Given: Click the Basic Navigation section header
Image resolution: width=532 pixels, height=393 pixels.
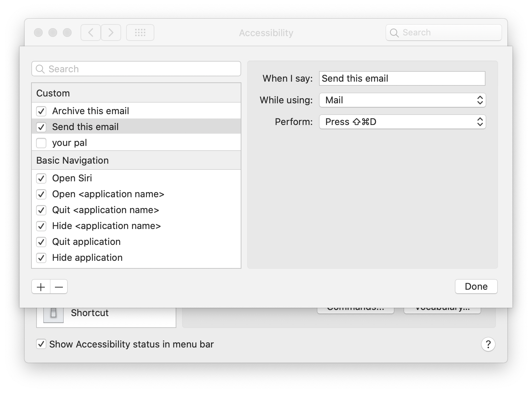Looking at the screenshot, I should click(136, 160).
